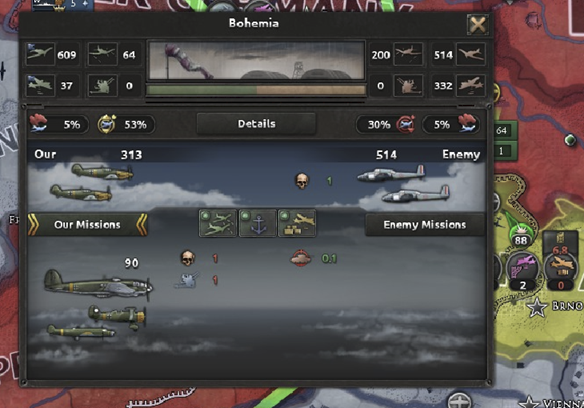This screenshot has height=408, width=584.
Task: Click our bomber icon showing 37
Action: pyautogui.click(x=41, y=85)
